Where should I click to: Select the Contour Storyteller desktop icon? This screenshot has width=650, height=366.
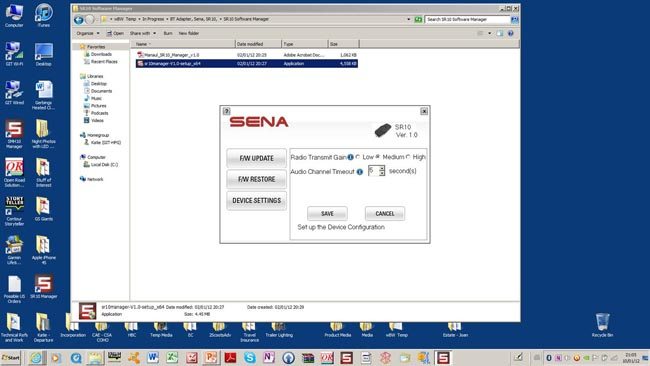click(x=14, y=211)
